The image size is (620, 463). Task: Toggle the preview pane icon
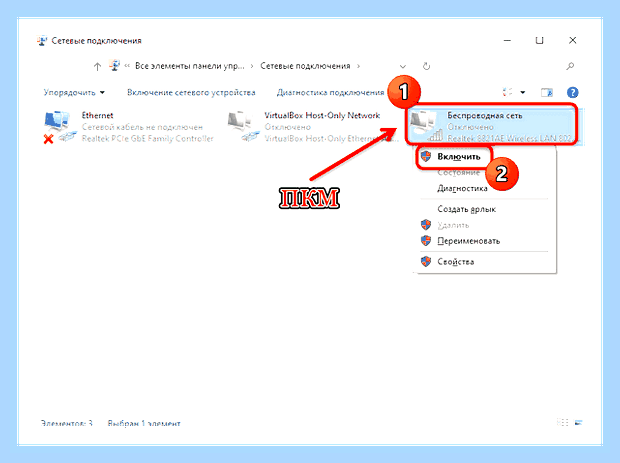[547, 93]
